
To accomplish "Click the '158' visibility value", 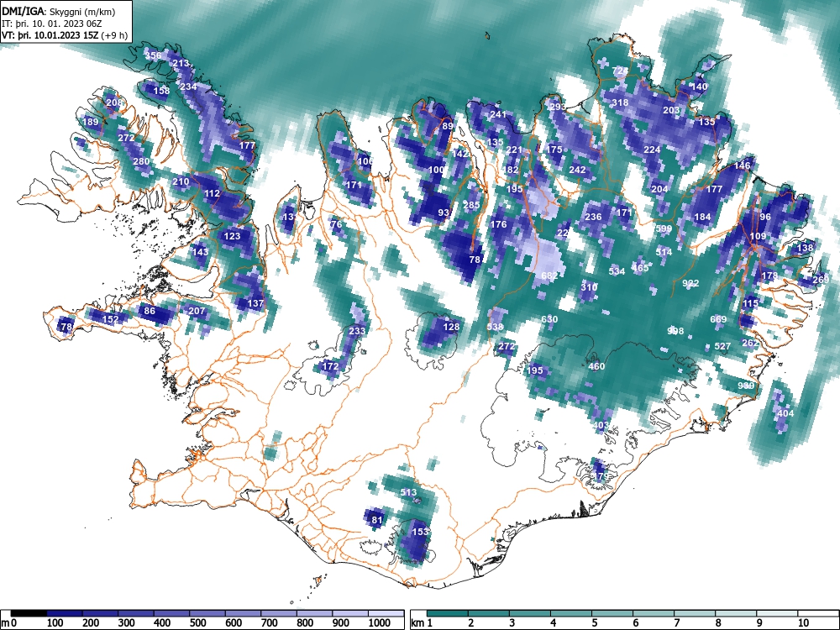I will pyautogui.click(x=161, y=91).
